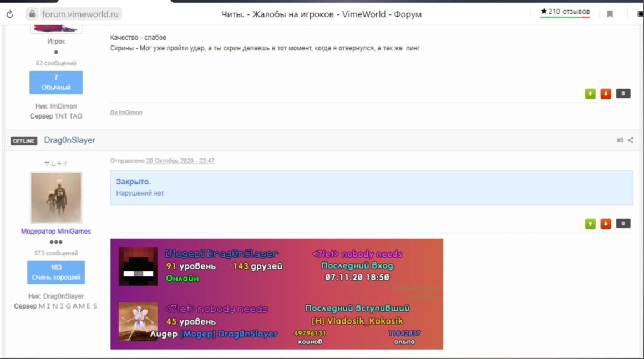Downvote ImDimon's post with red arrow
Image resolution: width=644 pixels, height=359 pixels.
point(606,94)
